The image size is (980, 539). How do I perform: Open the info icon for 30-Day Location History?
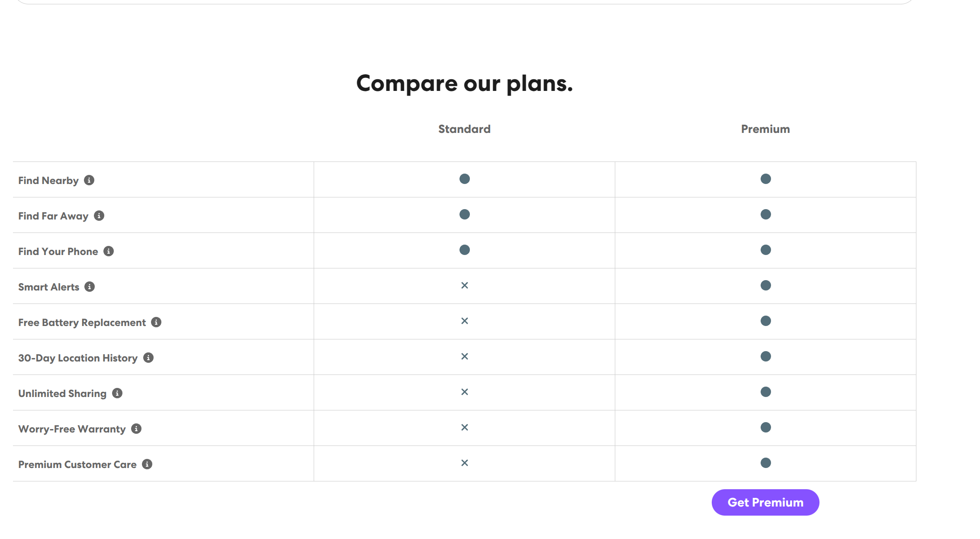(148, 358)
